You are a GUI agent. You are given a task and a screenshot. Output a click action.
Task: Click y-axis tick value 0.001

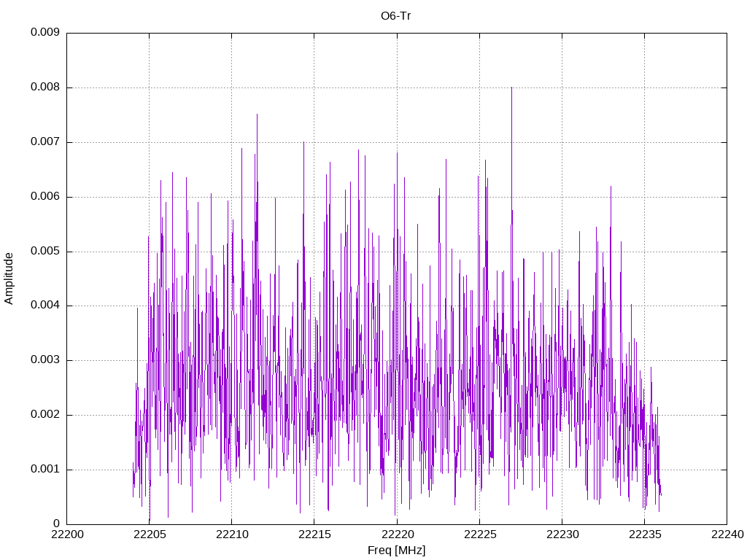45,469
